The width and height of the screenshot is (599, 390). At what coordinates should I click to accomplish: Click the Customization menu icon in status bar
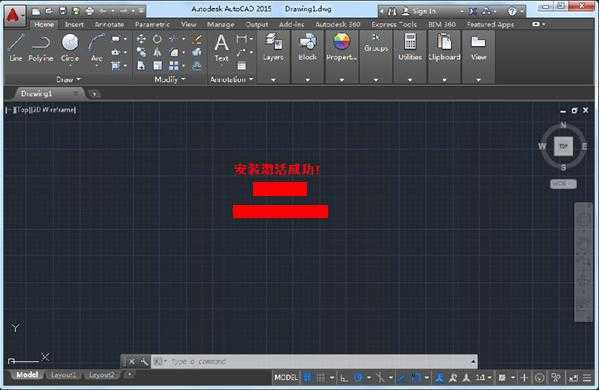587,378
